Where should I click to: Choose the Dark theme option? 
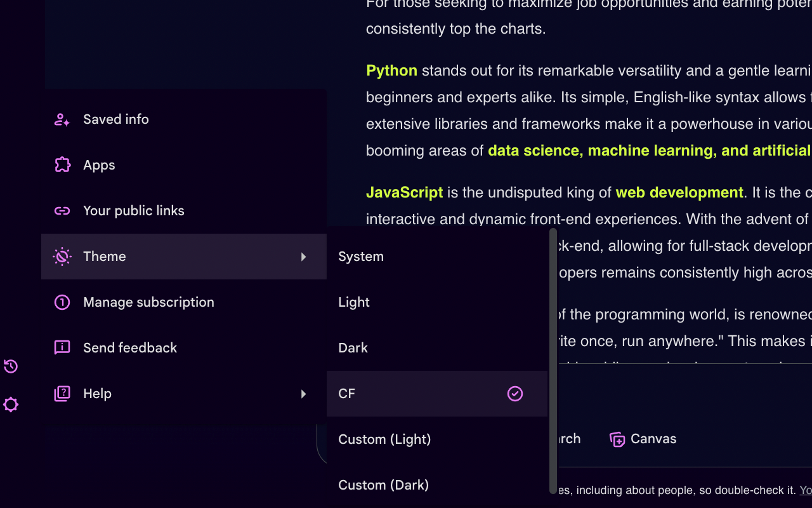353,348
